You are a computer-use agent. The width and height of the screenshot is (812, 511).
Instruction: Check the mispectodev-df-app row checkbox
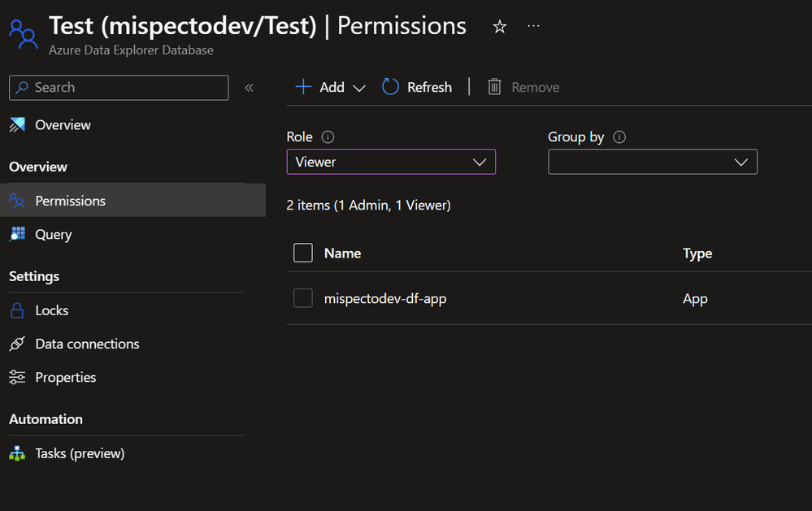(303, 298)
